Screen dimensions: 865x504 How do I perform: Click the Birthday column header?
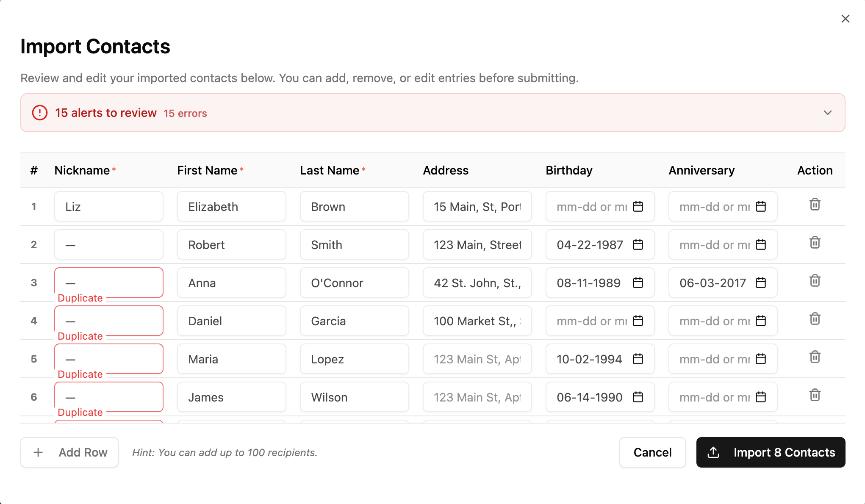coord(569,170)
